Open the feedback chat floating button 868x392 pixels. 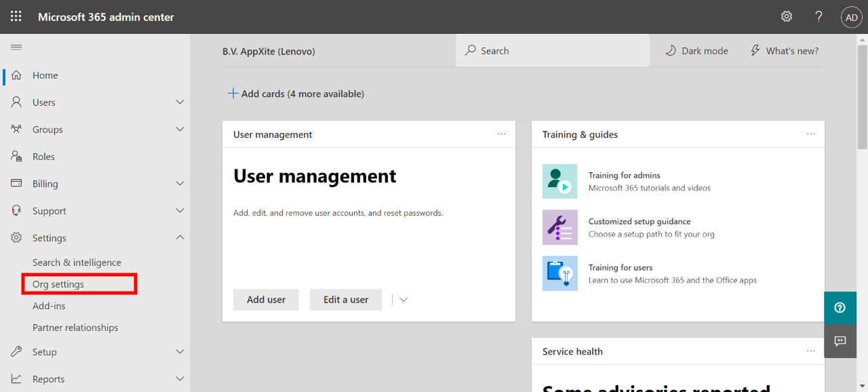click(x=840, y=341)
